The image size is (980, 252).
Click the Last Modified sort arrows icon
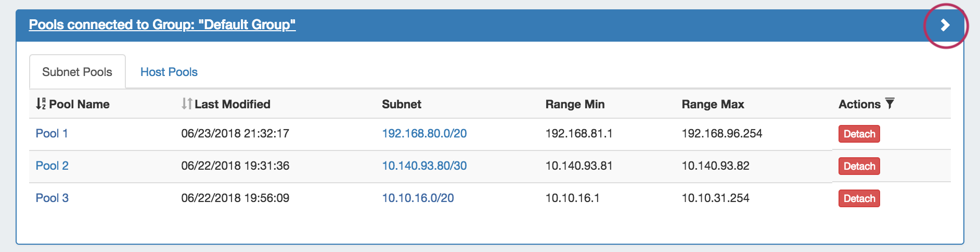coord(187,104)
